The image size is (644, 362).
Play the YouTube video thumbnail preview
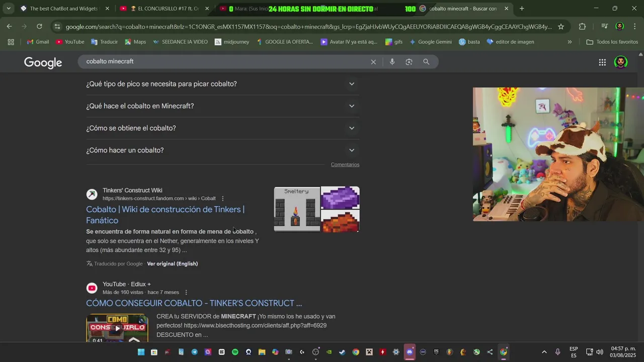click(x=117, y=328)
